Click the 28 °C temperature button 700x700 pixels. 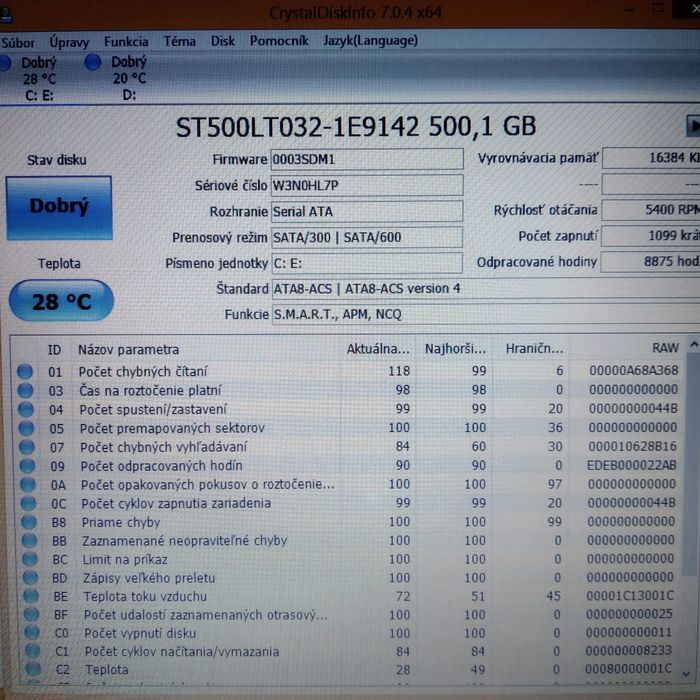(61, 301)
